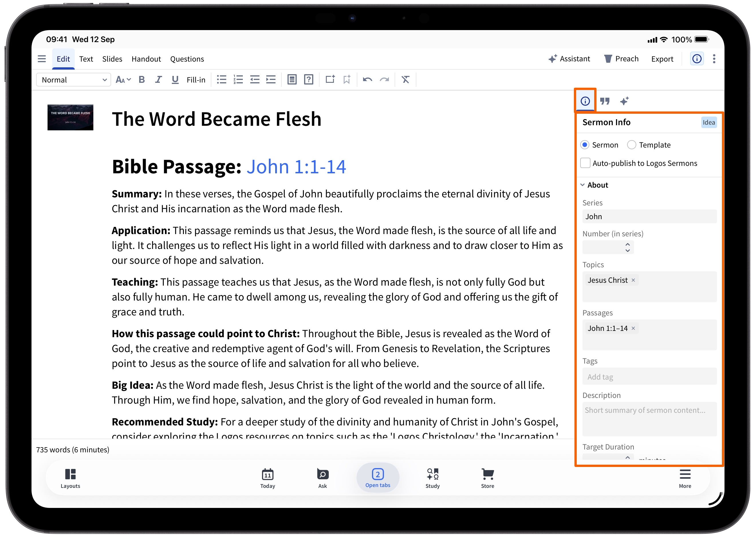Open the Slides tab
The image size is (756, 538).
[112, 59]
